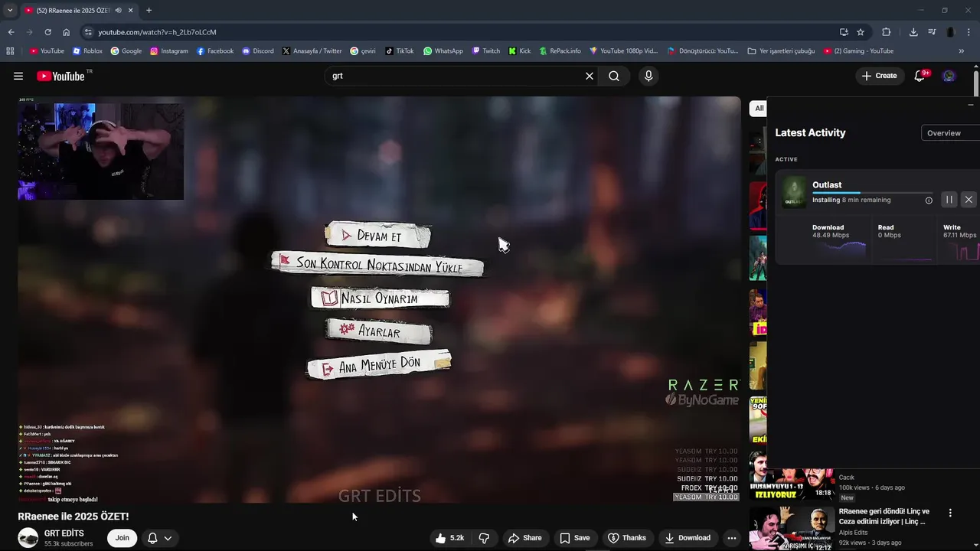Open Chrome media control icon
The height and width of the screenshot is (551, 980).
(x=932, y=32)
